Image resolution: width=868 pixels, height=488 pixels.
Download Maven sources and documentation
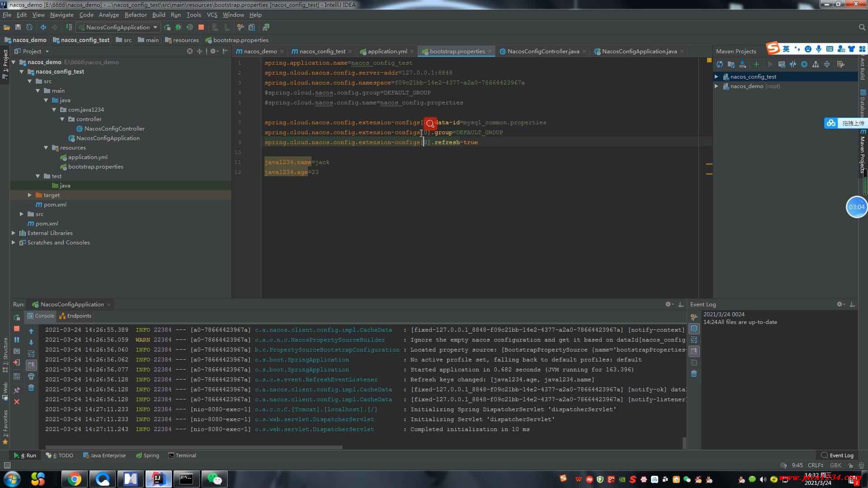[742, 65]
